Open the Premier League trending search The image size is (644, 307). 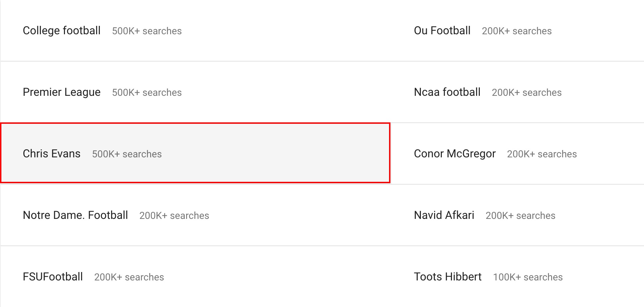pos(61,92)
